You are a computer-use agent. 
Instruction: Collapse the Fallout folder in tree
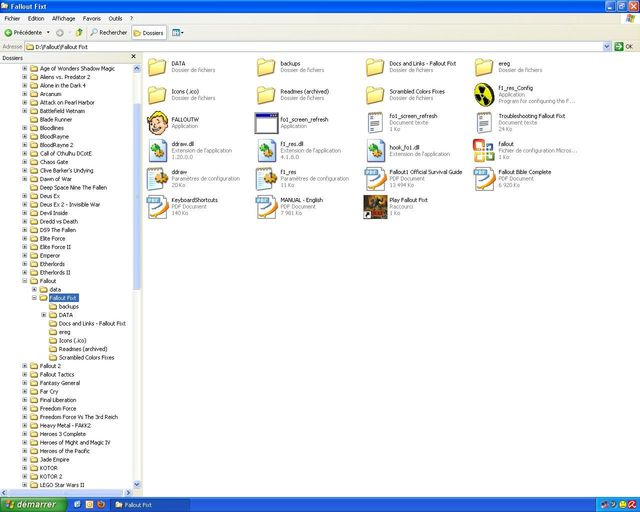click(25, 281)
